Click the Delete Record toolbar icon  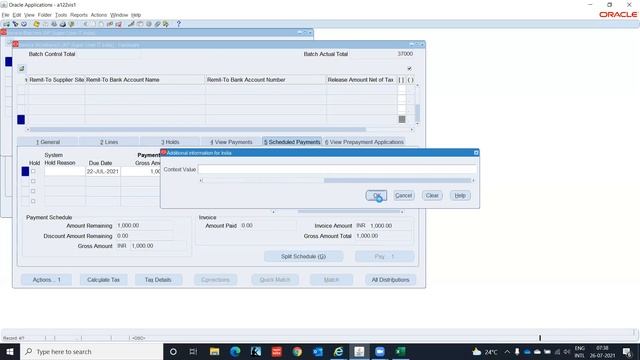118,24
